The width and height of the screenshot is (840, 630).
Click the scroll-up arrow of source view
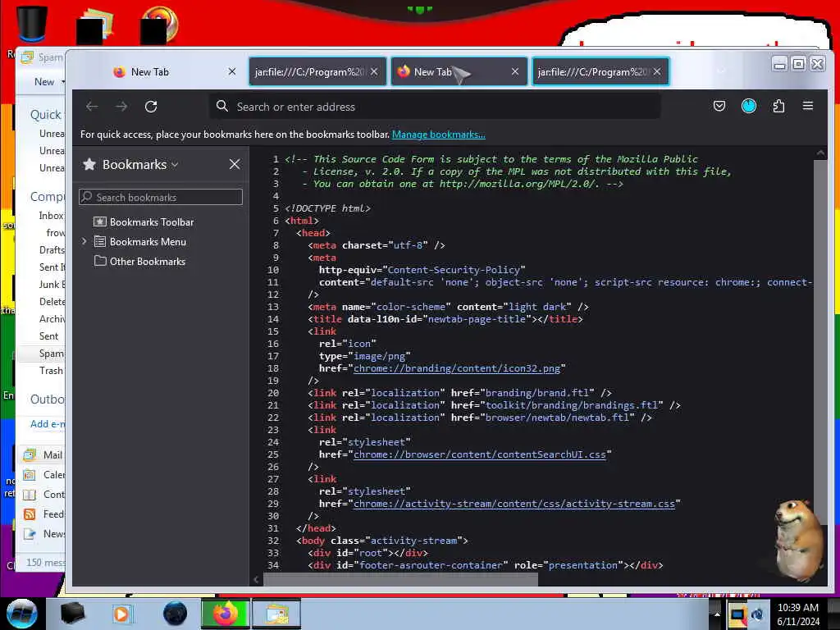(820, 153)
